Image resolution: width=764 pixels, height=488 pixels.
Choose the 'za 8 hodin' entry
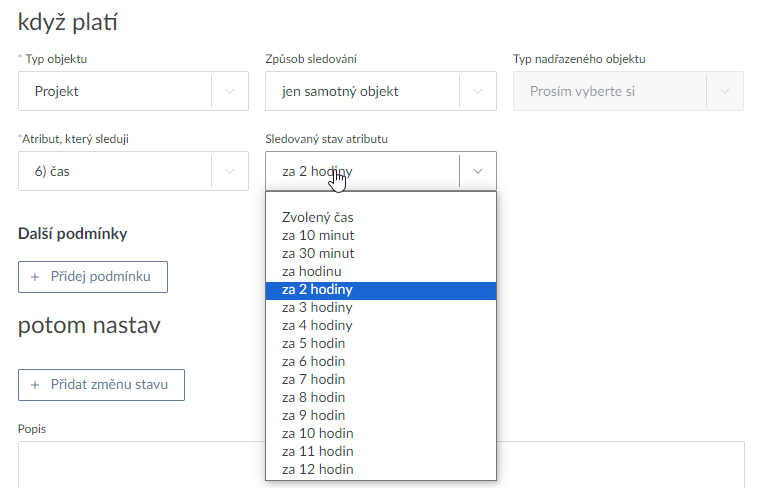point(314,397)
